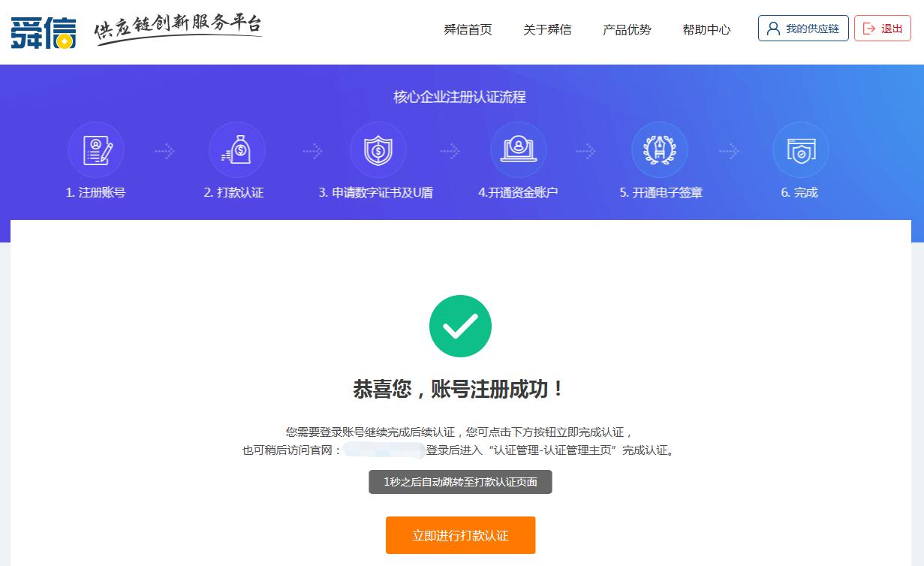Click the user icon in 我的供应链
924x566 pixels.
pyautogui.click(x=774, y=29)
